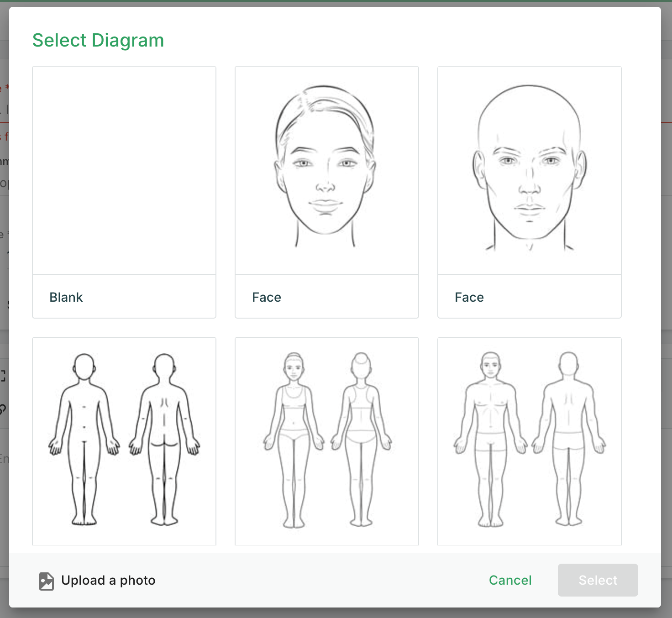Viewport: 672px width, 618px height.
Task: Open the "Upload a photo" link
Action: click(x=108, y=581)
